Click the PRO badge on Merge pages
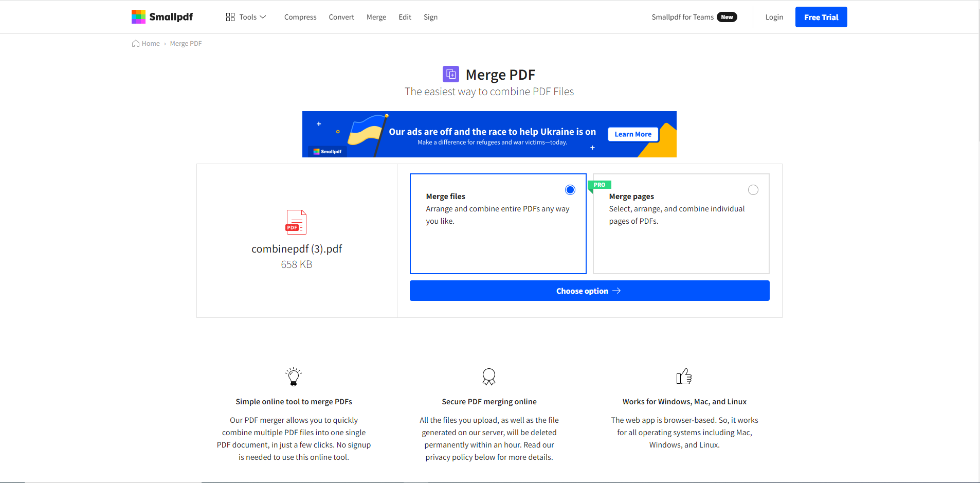This screenshot has height=483, width=980. coord(600,184)
